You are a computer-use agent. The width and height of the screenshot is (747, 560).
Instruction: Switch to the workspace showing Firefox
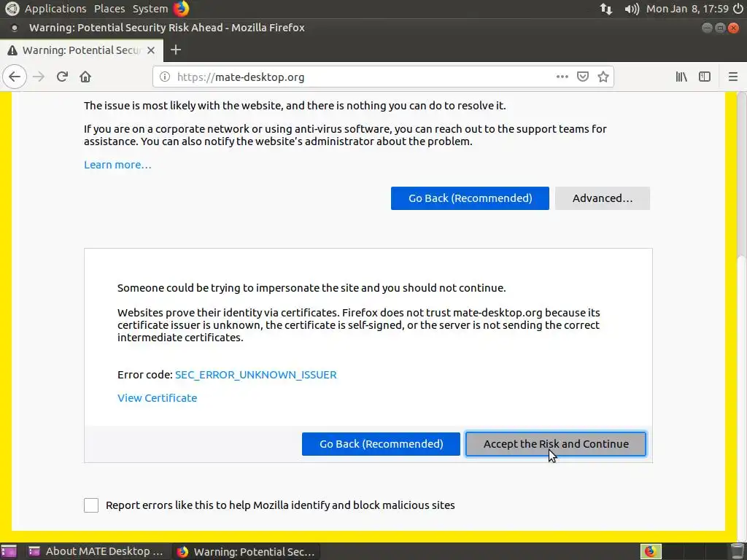pyautogui.click(x=650, y=551)
